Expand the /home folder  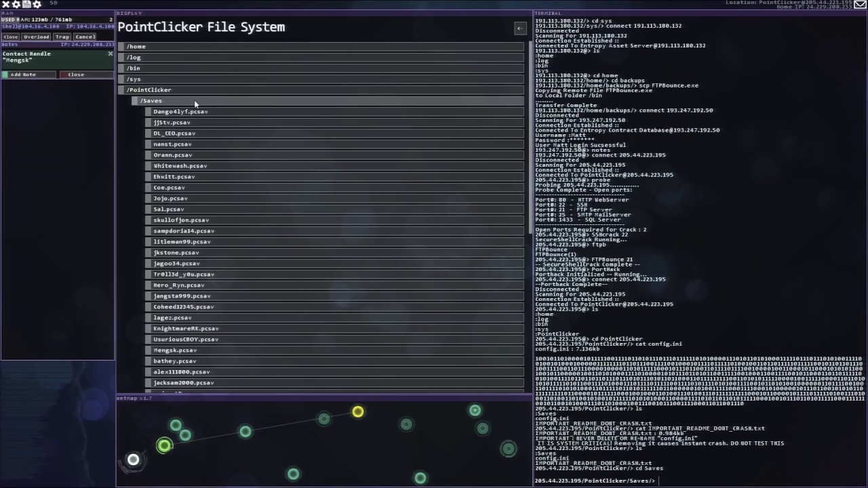pos(321,47)
